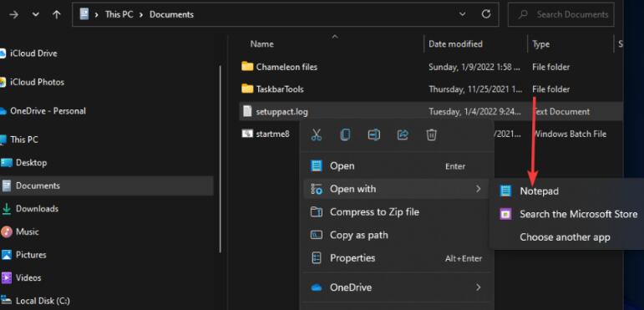
Task: Sort by the Type column header
Action: (541, 44)
